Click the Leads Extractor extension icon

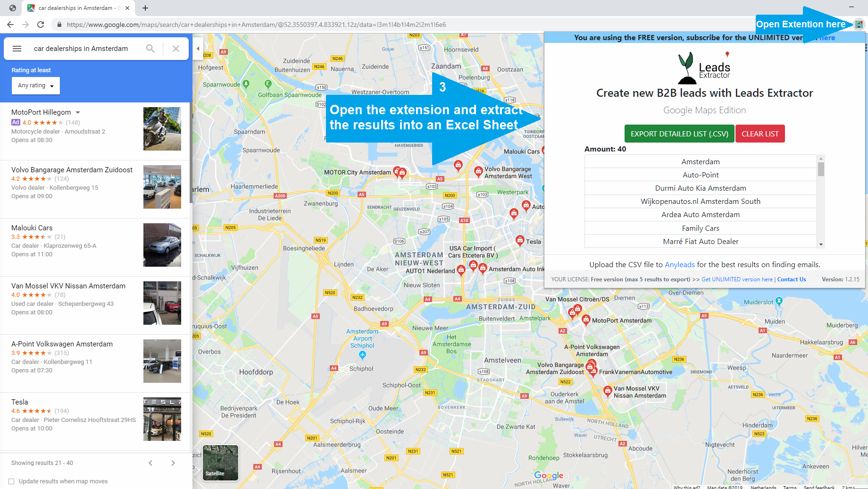tap(859, 25)
